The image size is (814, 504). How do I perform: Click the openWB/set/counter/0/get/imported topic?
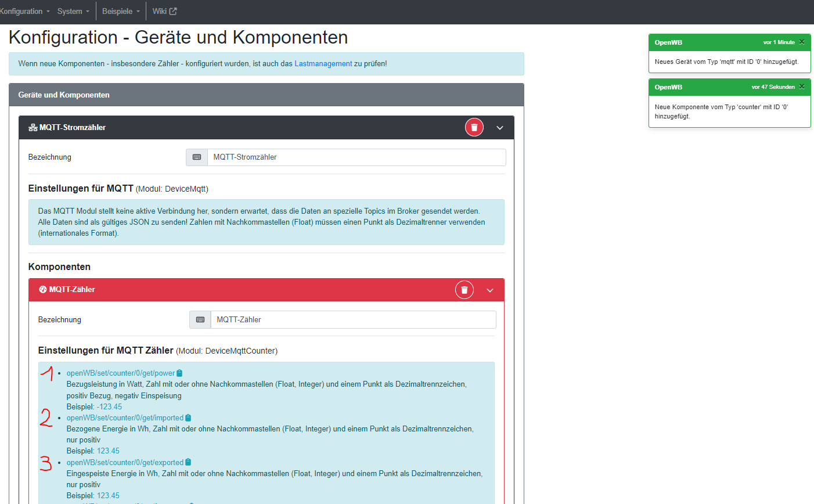pos(125,418)
